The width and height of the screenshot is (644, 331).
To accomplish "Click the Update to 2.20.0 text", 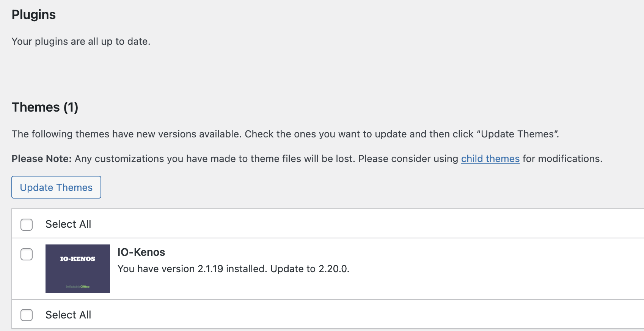I will tap(309, 269).
